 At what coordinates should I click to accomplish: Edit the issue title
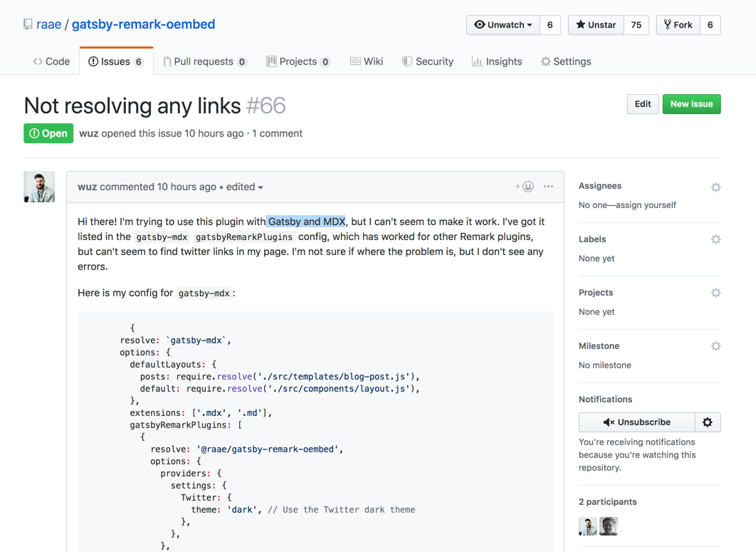tap(643, 104)
